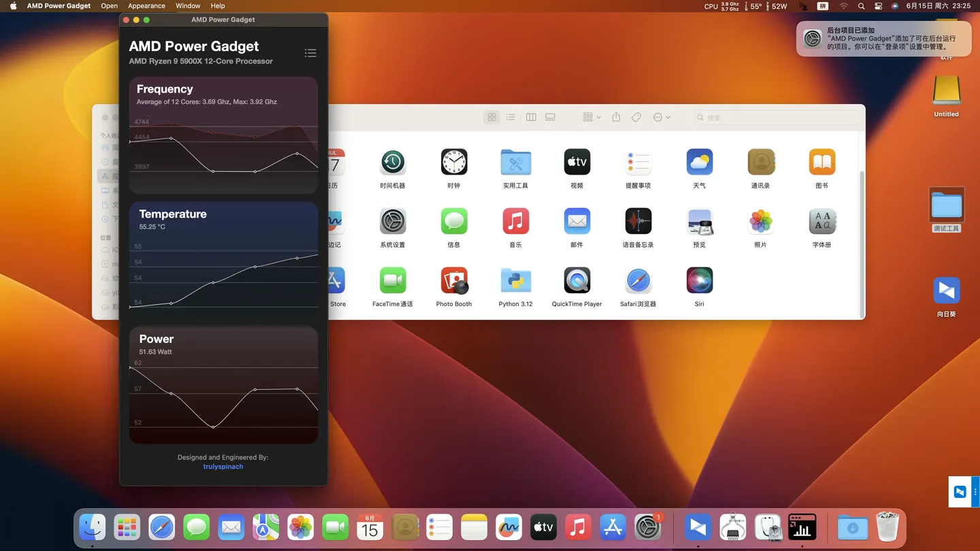This screenshot has width=980, height=551.
Task: Open the Time Machine app icon
Action: (393, 163)
